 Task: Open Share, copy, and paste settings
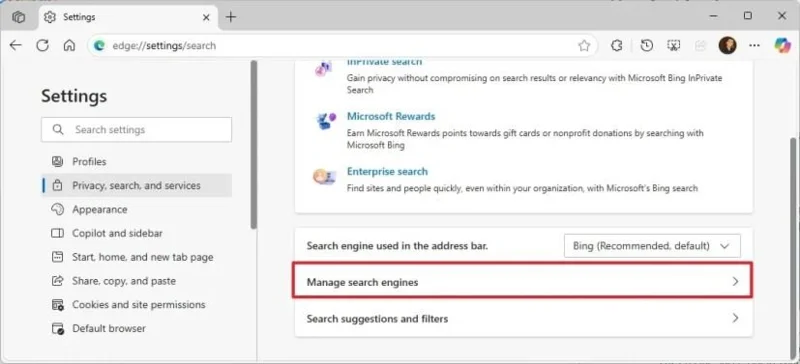pos(137,281)
